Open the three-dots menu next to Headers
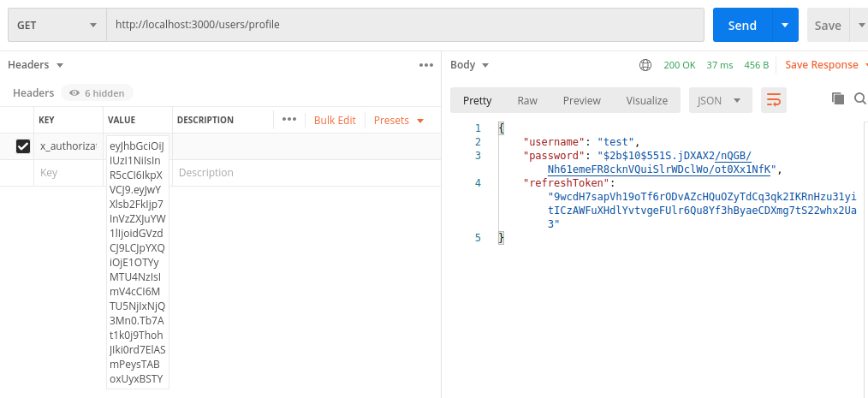 pos(426,65)
